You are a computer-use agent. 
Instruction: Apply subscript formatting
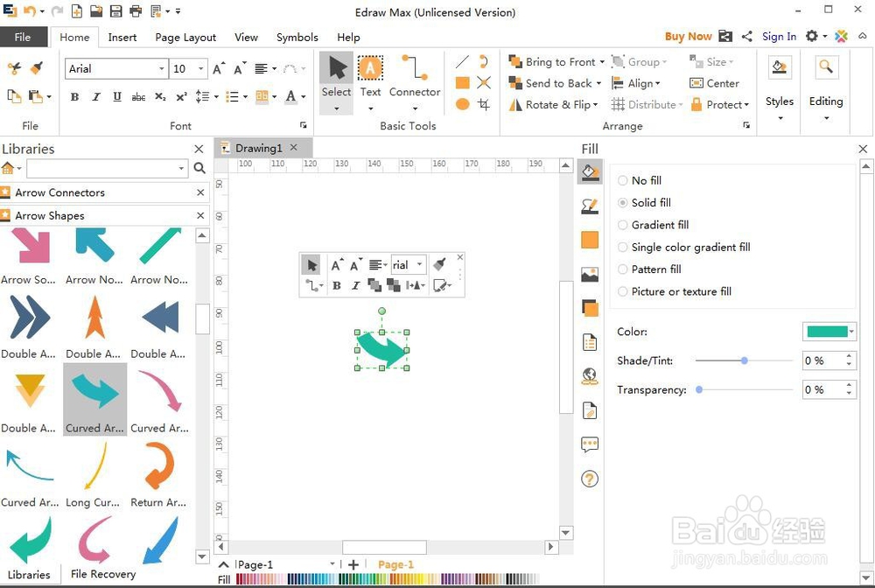(160, 96)
